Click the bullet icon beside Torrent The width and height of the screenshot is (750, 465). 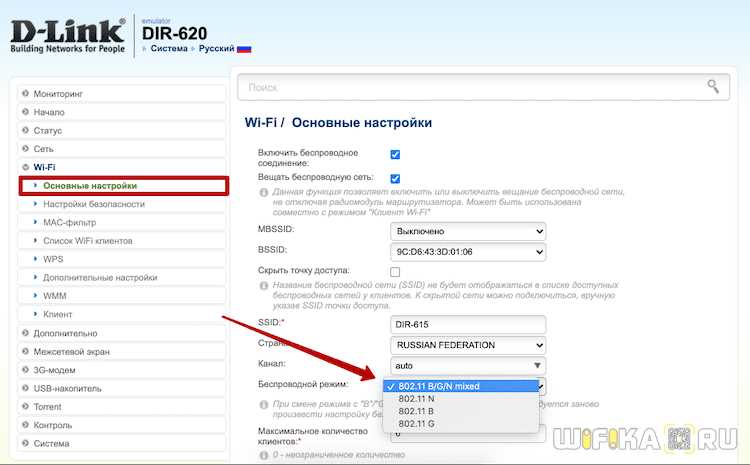25,406
